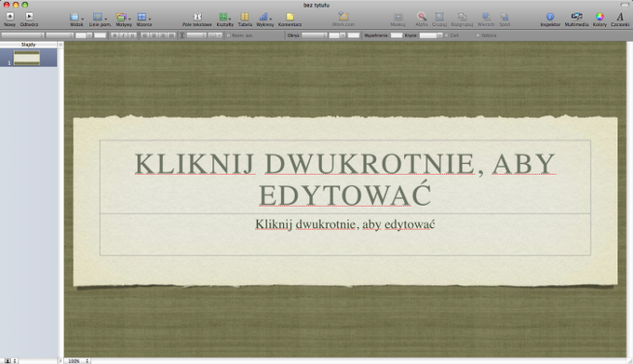
Task: Click the subtitle placeholder text
Action: tap(345, 224)
